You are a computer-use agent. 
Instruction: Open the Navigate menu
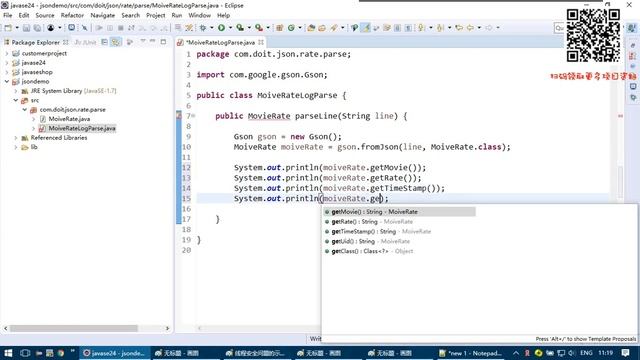(102, 15)
